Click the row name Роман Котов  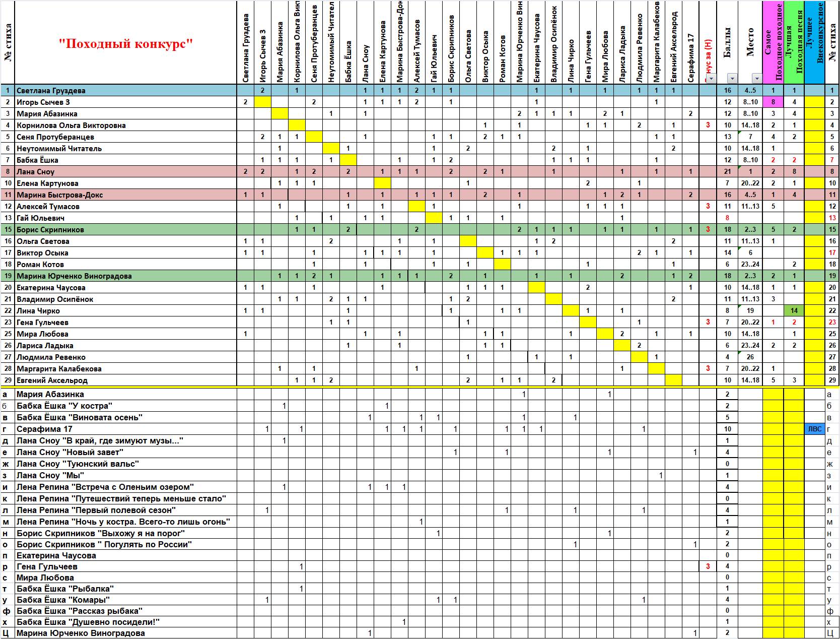point(40,265)
